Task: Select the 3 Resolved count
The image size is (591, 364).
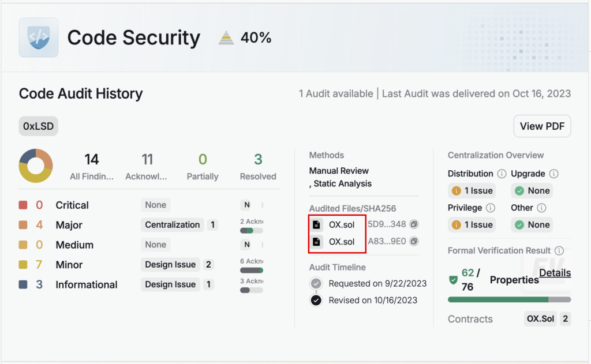Action: [x=258, y=159]
